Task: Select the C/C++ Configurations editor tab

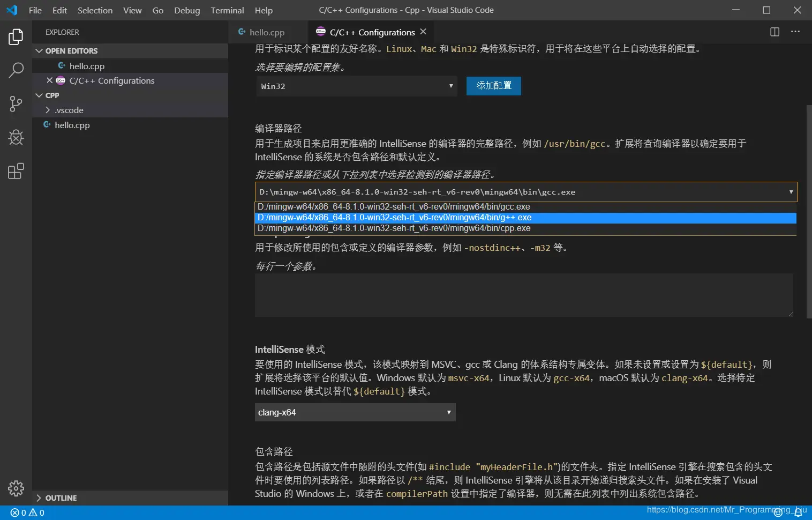Action: (x=372, y=32)
